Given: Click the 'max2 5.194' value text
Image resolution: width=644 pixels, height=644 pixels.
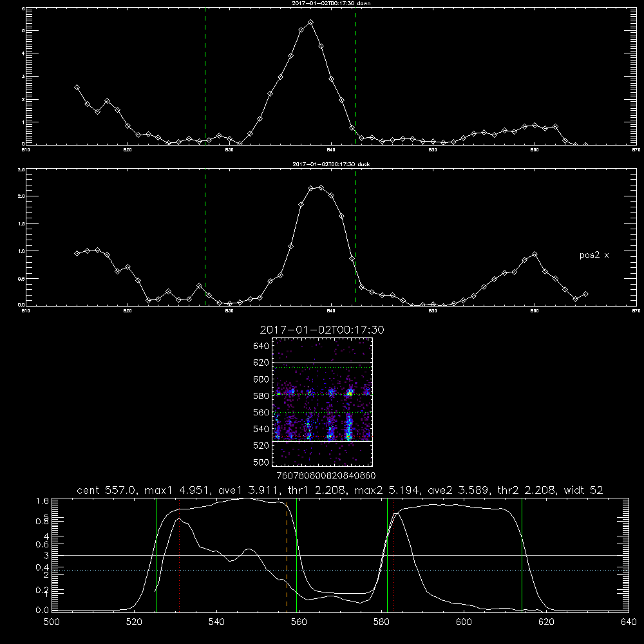Looking at the screenshot, I should click(386, 490).
